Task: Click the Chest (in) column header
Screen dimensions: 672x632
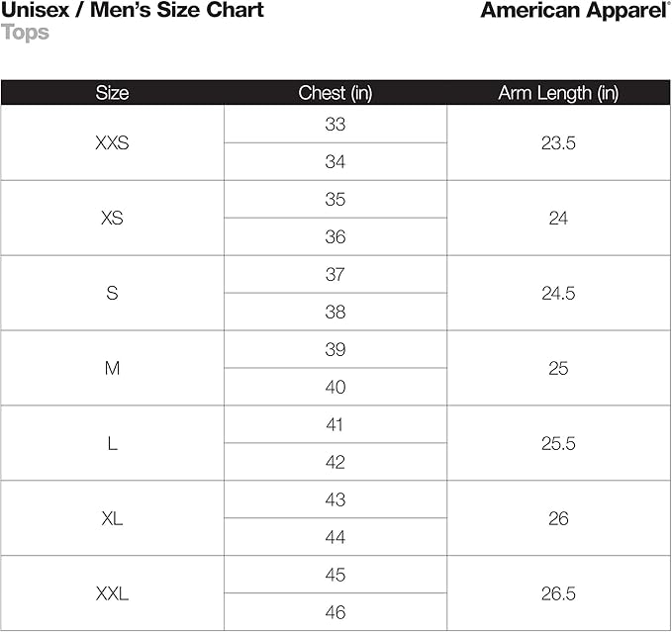Action: coord(336,93)
